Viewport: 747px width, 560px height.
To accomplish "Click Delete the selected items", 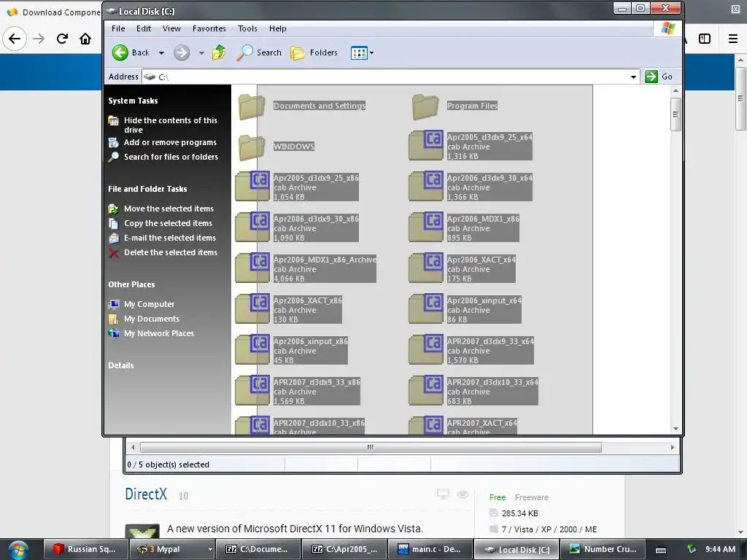I will [171, 252].
